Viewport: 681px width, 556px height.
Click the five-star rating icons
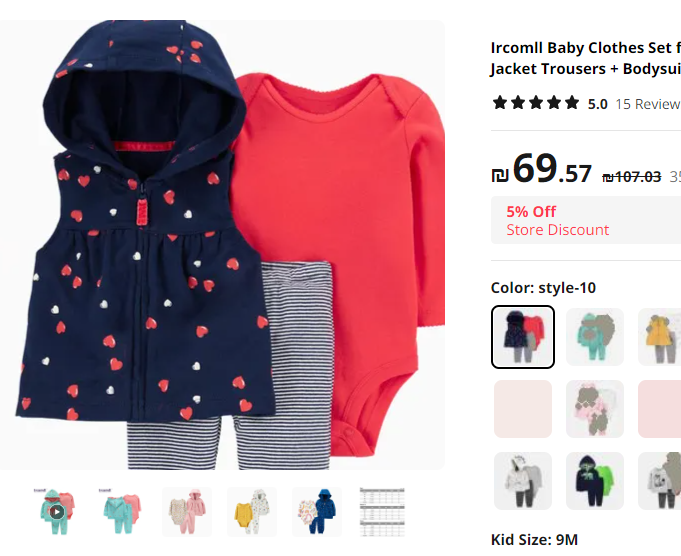[x=536, y=103]
